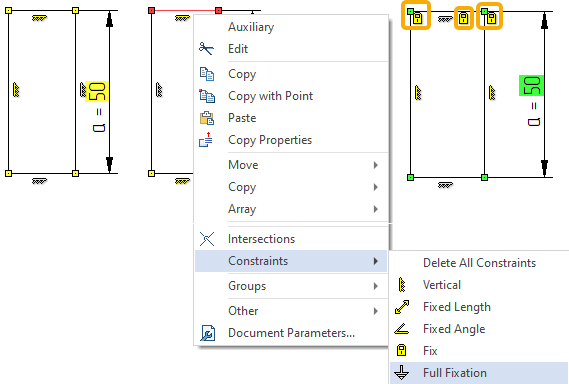The height and width of the screenshot is (384, 569).
Task: Choose Fixed Length in submenu
Action: (x=479, y=307)
